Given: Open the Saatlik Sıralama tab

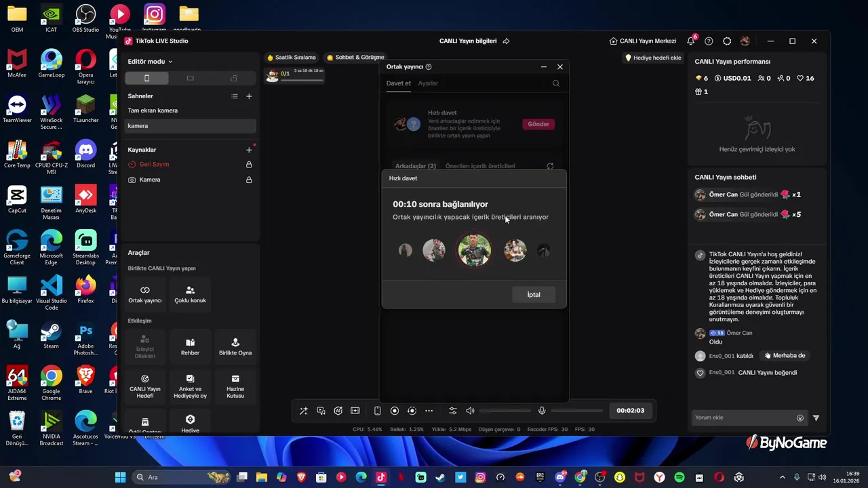Looking at the screenshot, I should click(292, 58).
